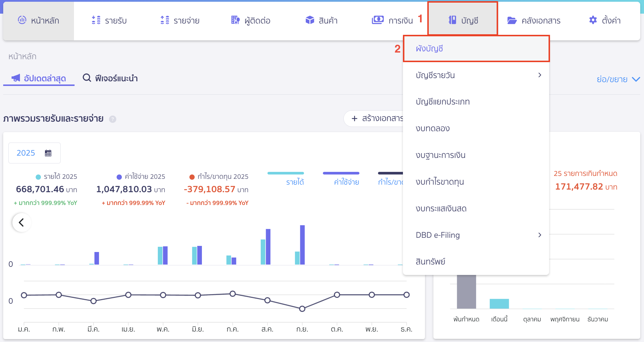Viewport: 644px width, 342px height.
Task: Select งบกระแสเงินสด menu entry
Action: [476, 209]
